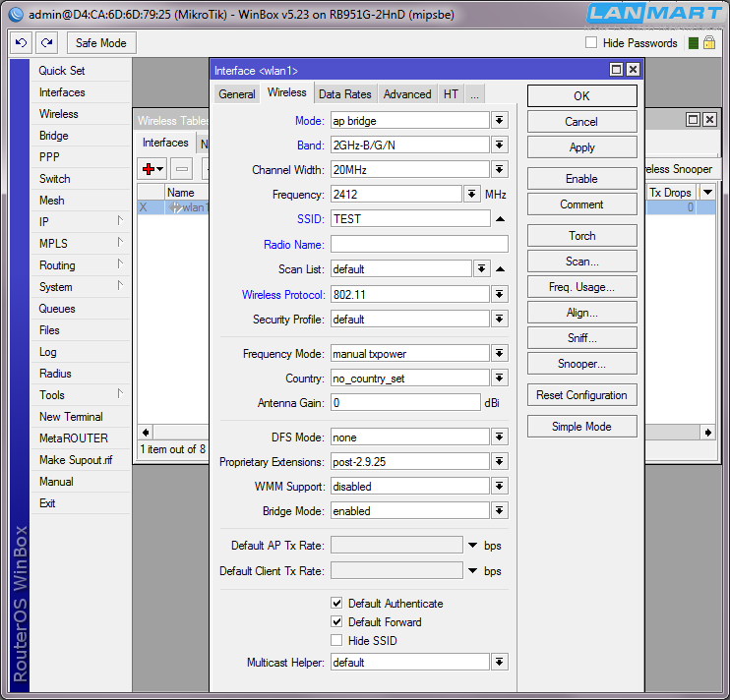The width and height of the screenshot is (730, 700).
Task: Open the column chooser dropdown near Tx Drops
Action: coord(707,192)
